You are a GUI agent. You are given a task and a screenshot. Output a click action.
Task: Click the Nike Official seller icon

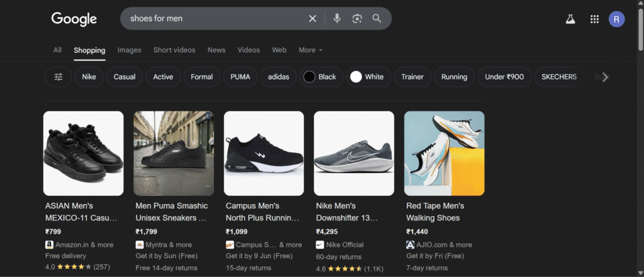click(x=320, y=245)
